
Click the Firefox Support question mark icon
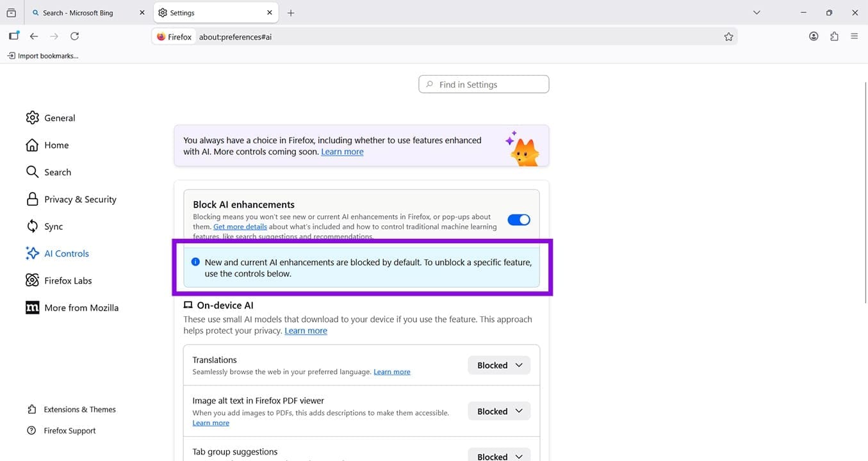click(x=31, y=431)
